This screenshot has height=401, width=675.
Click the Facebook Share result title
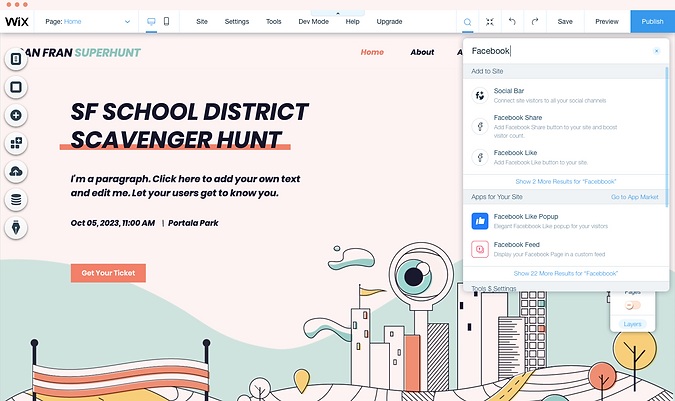pyautogui.click(x=517, y=117)
